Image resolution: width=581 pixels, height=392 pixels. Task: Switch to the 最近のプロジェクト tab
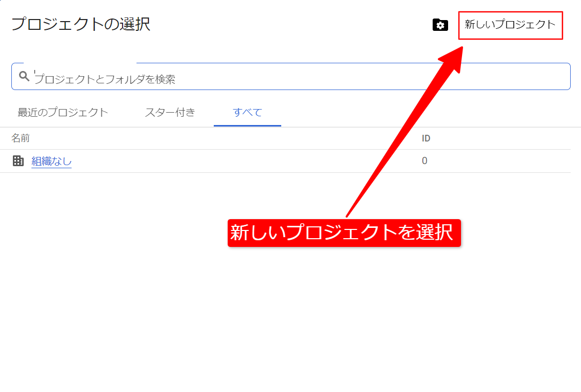(x=63, y=113)
